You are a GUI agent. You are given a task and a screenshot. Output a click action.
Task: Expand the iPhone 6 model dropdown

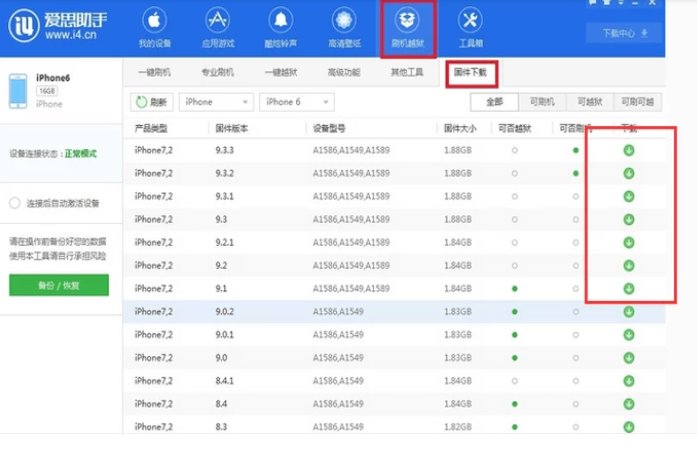pyautogui.click(x=297, y=102)
